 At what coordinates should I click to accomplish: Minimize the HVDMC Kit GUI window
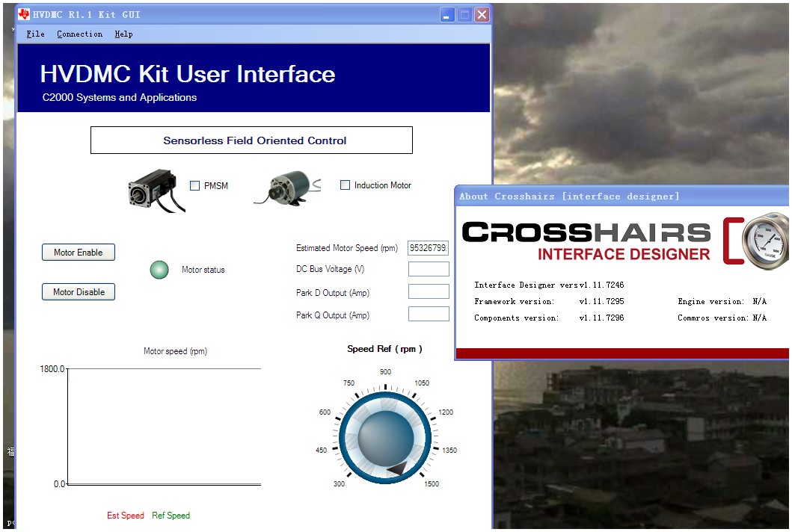click(x=446, y=15)
